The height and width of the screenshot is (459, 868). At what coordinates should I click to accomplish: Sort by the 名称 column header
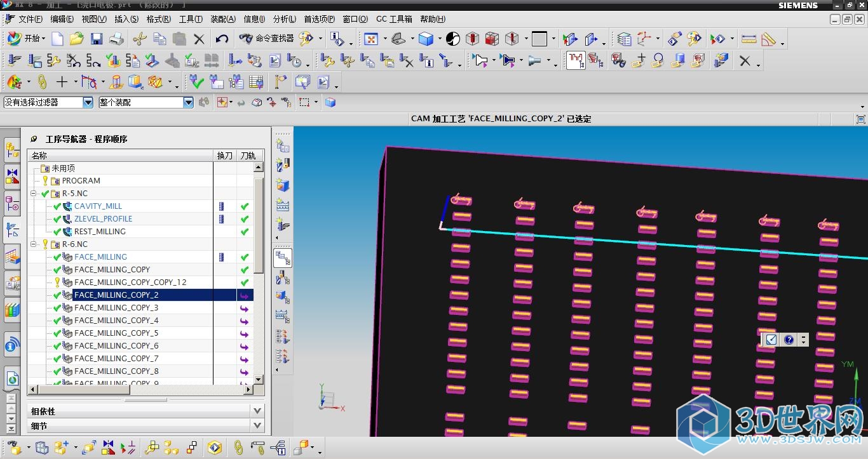tap(121, 156)
